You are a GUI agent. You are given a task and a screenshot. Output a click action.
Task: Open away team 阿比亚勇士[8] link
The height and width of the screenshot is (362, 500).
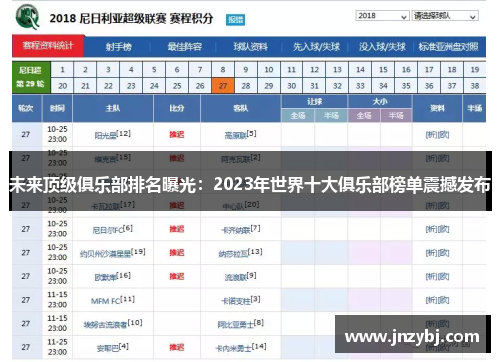pos(240,324)
